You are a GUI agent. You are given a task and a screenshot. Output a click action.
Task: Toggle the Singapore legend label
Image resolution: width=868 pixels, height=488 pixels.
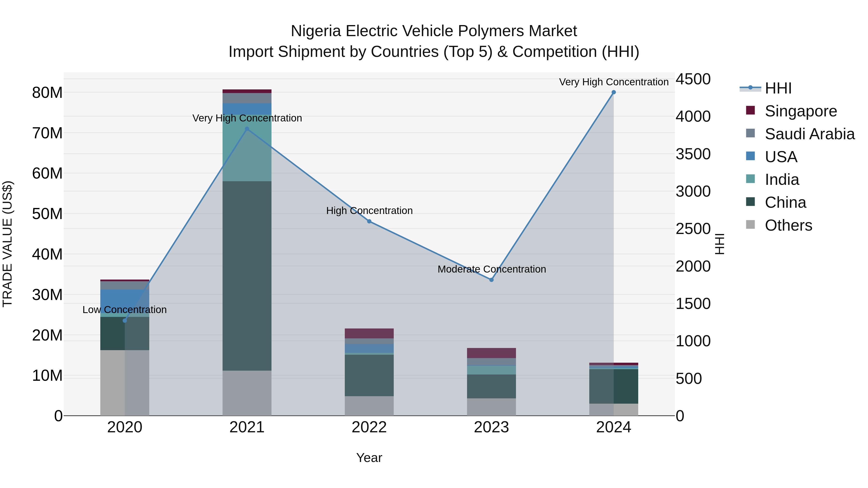click(x=801, y=111)
